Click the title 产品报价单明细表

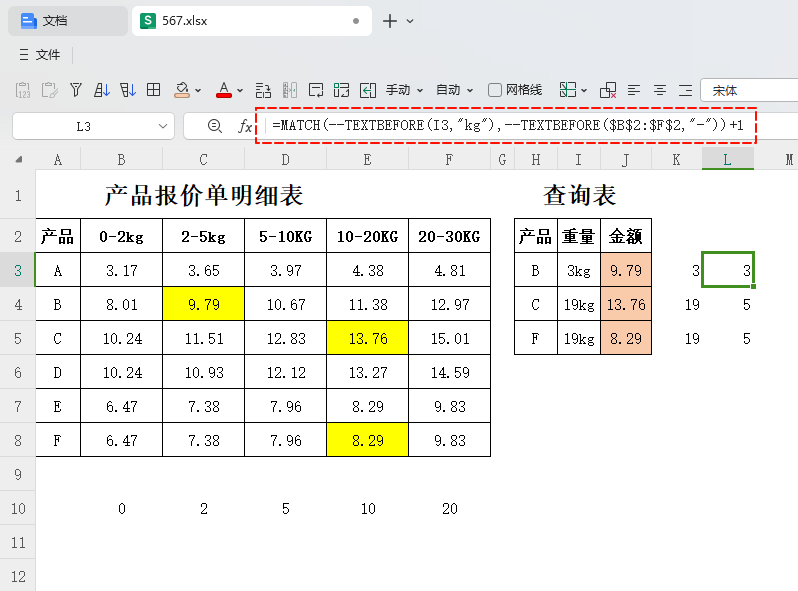[x=204, y=195]
